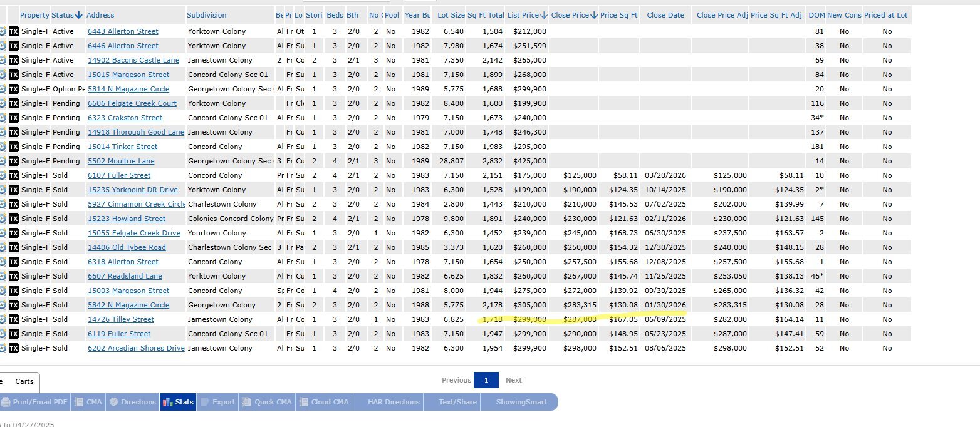Viewport: 980px width, 427px height.
Task: Open Directions from the bottom toolbar
Action: (132, 402)
